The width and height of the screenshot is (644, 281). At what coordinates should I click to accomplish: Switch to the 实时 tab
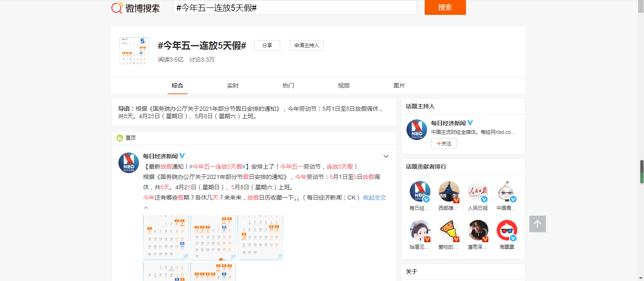(x=233, y=86)
